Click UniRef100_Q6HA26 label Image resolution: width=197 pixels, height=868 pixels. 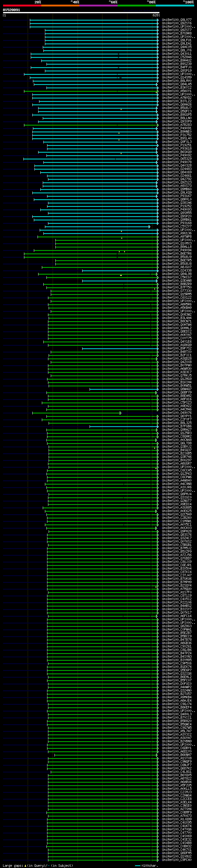(177, 105)
